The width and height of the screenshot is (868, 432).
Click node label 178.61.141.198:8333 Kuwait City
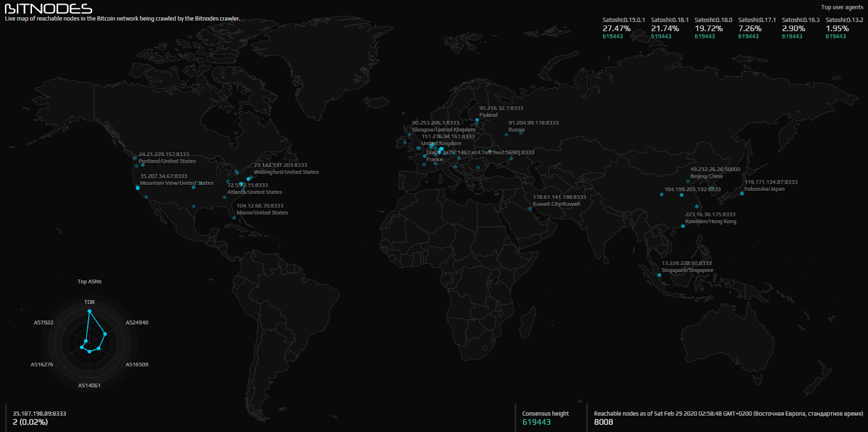pyautogui.click(x=559, y=201)
